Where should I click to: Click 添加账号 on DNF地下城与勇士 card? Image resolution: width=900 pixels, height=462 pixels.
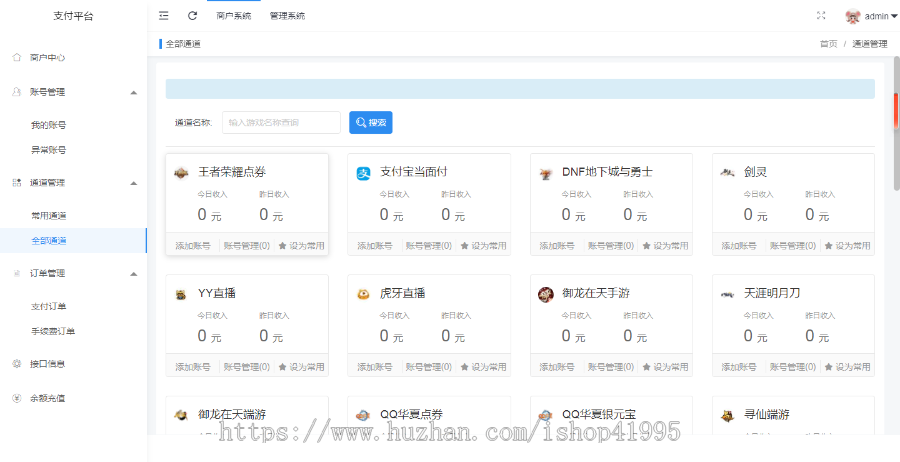coord(557,246)
